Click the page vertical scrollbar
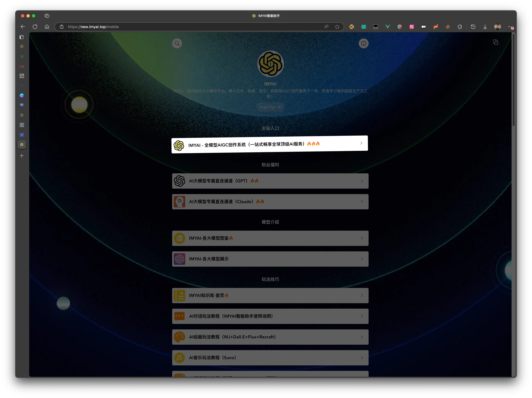 pyautogui.click(x=513, y=80)
